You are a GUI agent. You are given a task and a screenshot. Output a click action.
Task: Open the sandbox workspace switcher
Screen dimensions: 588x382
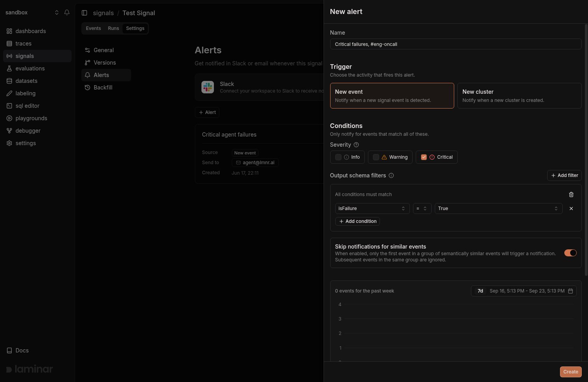click(x=32, y=12)
